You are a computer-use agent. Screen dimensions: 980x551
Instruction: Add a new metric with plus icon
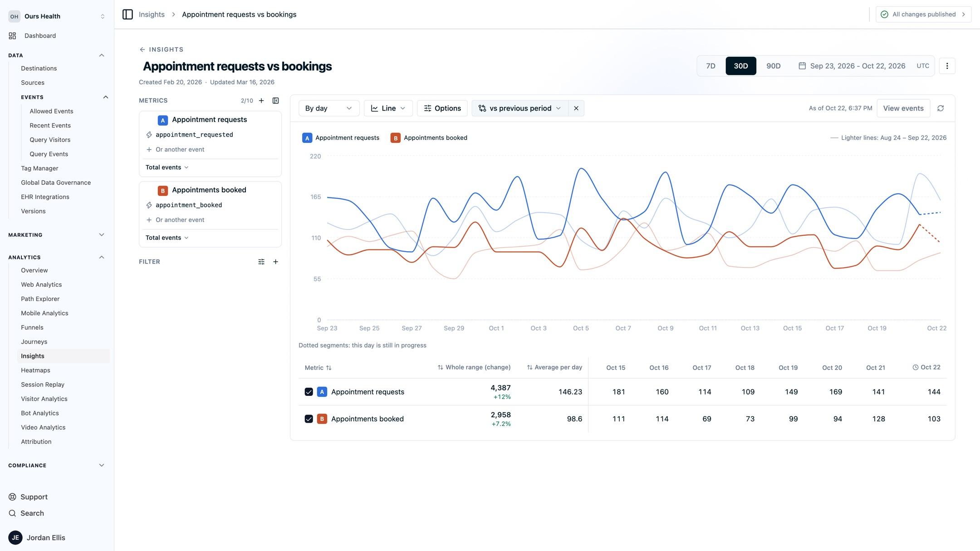[x=261, y=101]
